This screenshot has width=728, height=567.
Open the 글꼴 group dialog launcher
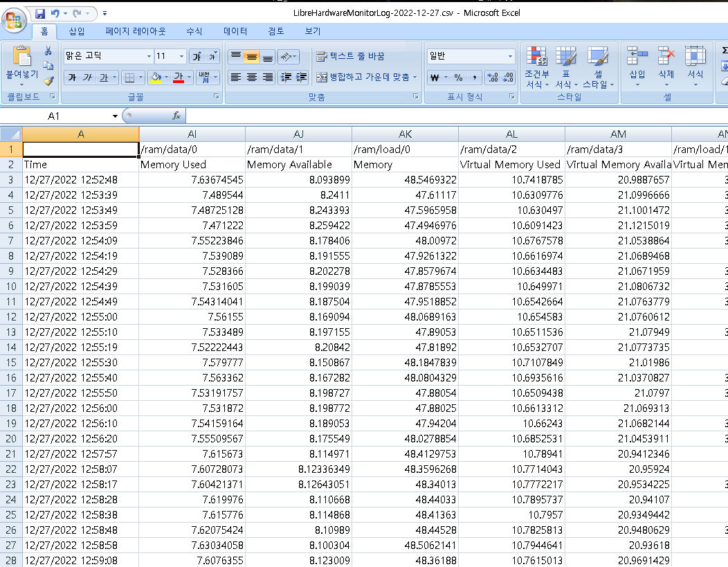coord(217,96)
